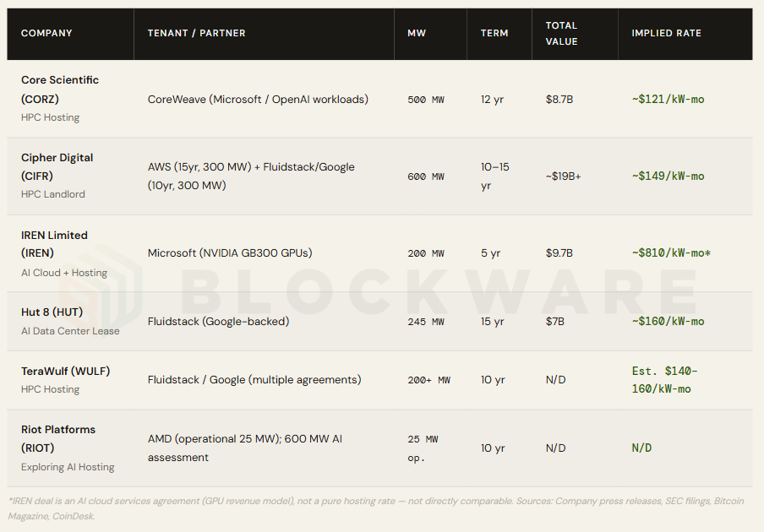Click the ~$810/kW-mo* implied rate

click(x=671, y=253)
